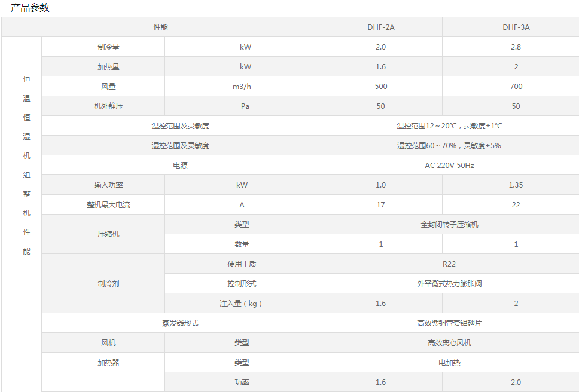
Task: Select the DHF-3A column header
Action: (x=516, y=27)
